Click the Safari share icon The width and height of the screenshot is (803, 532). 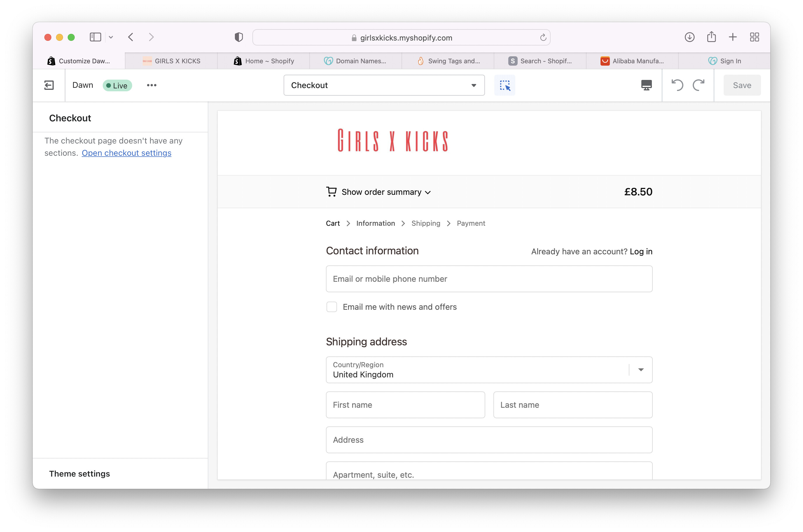point(711,37)
